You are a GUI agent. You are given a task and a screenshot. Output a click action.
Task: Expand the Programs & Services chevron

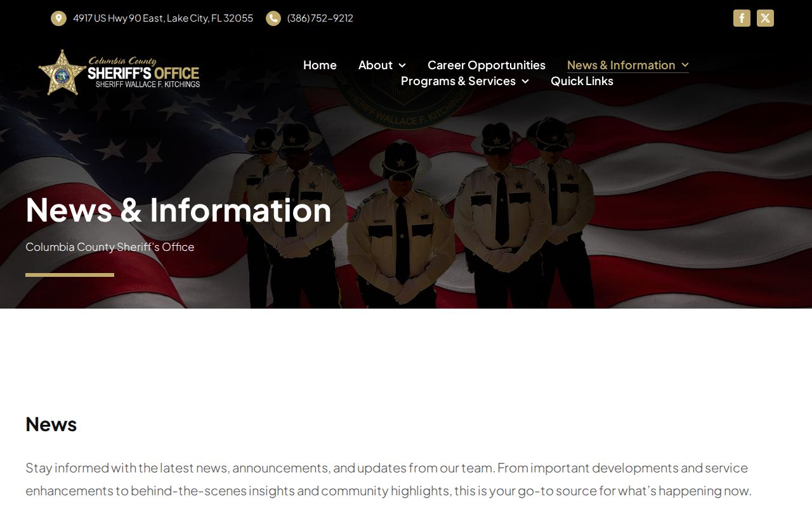pyautogui.click(x=525, y=81)
